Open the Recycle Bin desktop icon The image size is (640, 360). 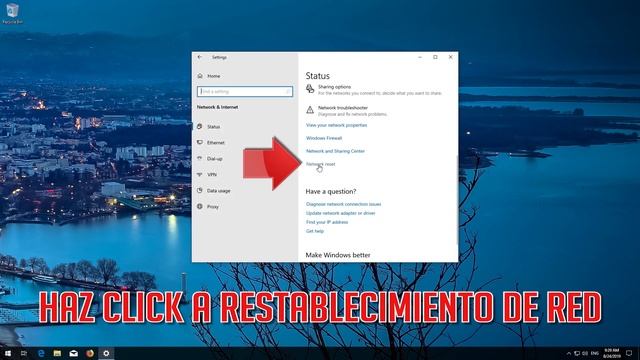(x=12, y=13)
